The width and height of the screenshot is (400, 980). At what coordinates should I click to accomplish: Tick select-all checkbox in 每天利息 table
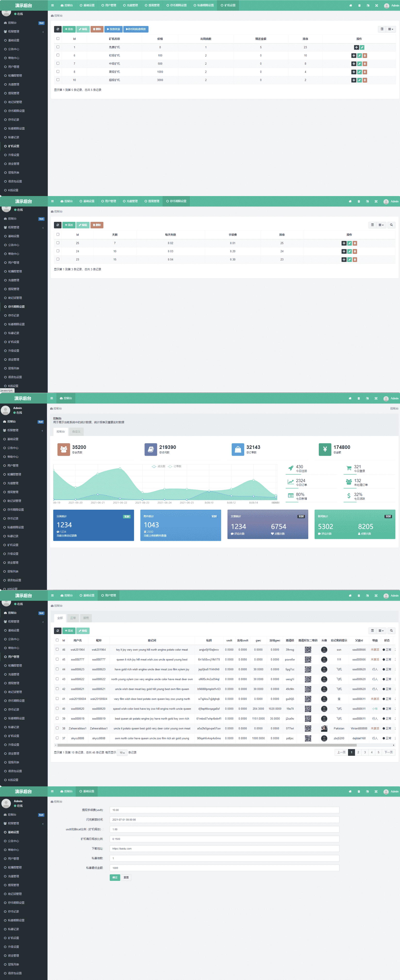[x=58, y=234]
